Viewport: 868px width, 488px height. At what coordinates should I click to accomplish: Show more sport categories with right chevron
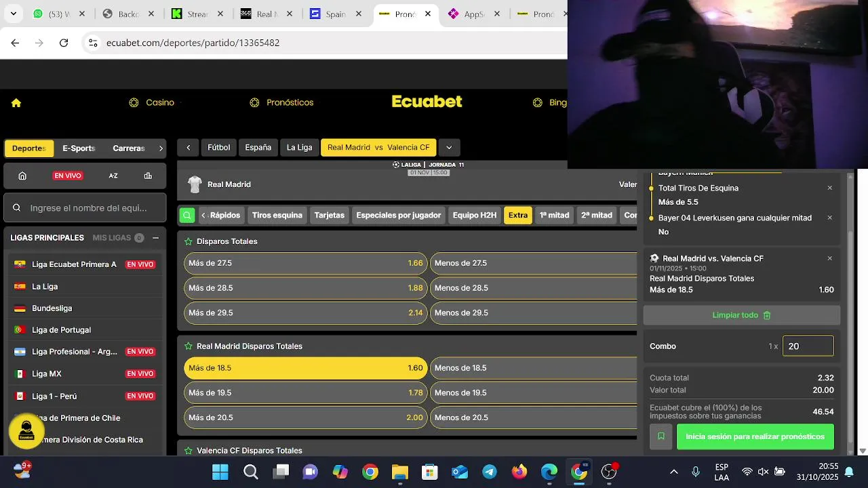tap(161, 148)
